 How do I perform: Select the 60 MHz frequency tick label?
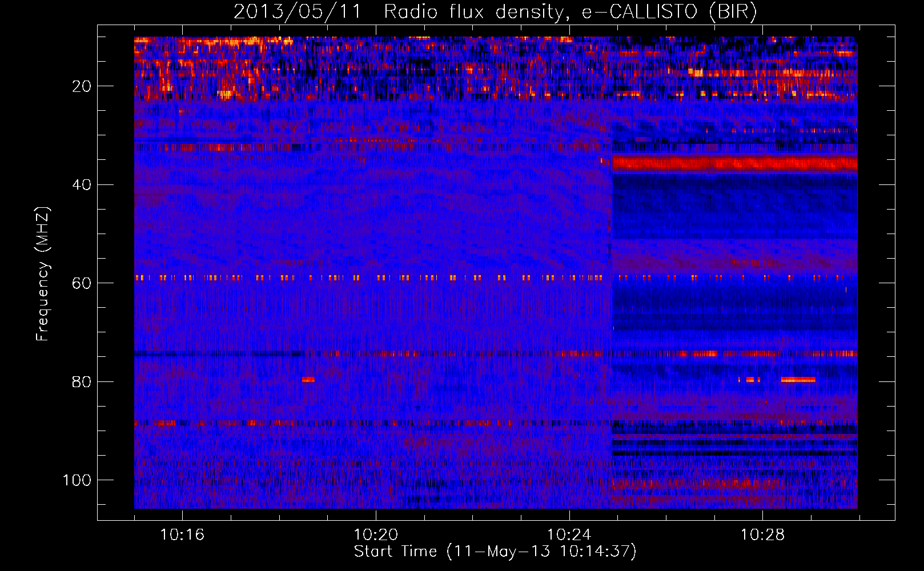[x=82, y=283]
